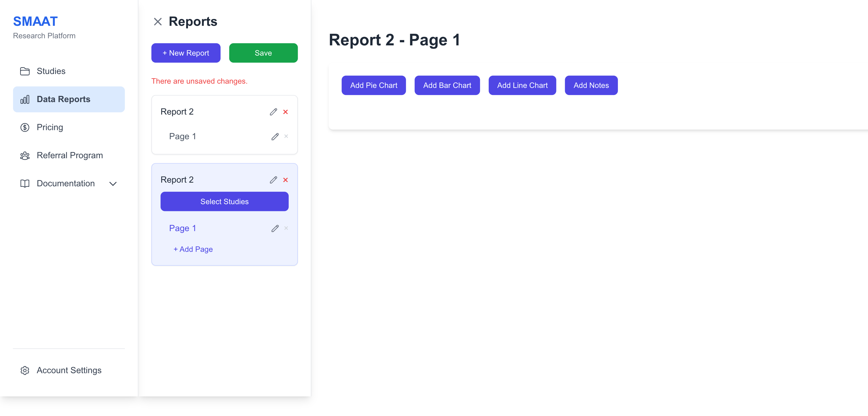The image size is (868, 416).
Task: Click the folder icon beside Studies
Action: pos(25,71)
